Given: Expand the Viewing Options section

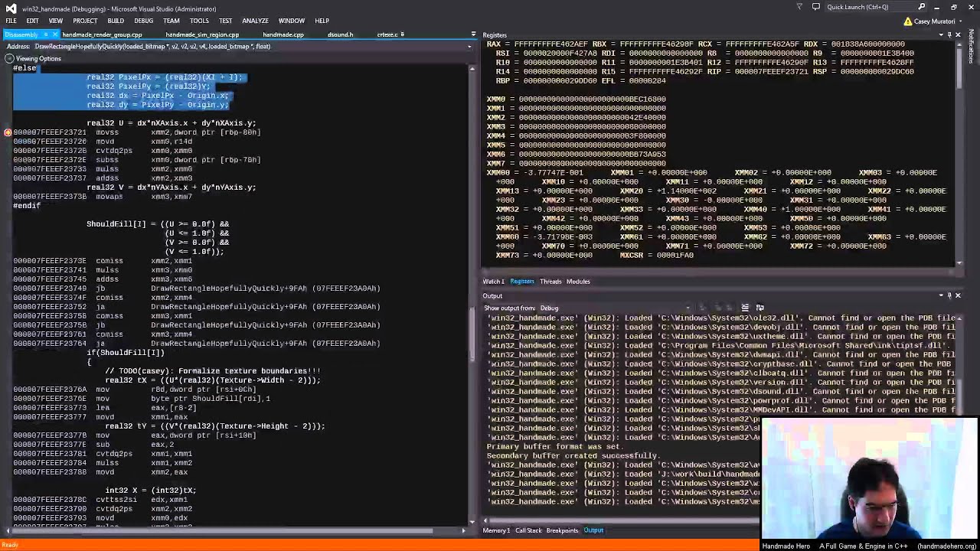Looking at the screenshot, I should click(x=8, y=58).
